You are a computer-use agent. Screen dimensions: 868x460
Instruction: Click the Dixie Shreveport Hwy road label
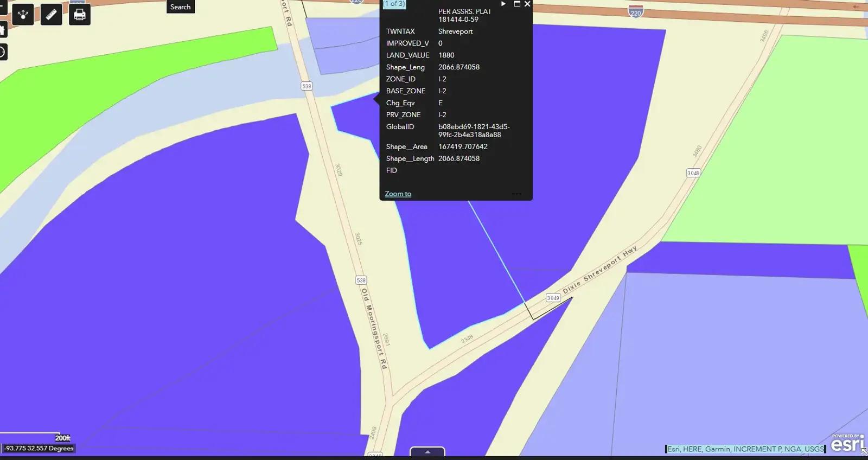599,270
